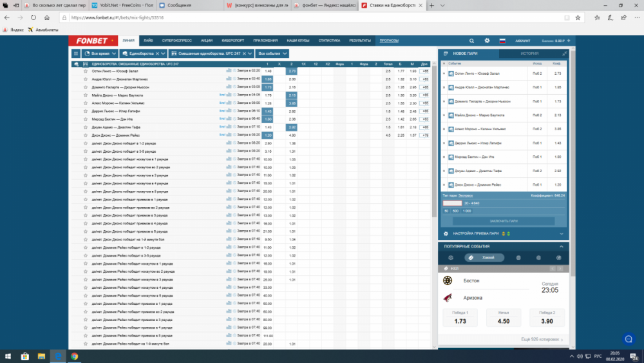644x363 pixels.
Task: Switch to the ЛАЙВ tab
Action: coord(148,41)
